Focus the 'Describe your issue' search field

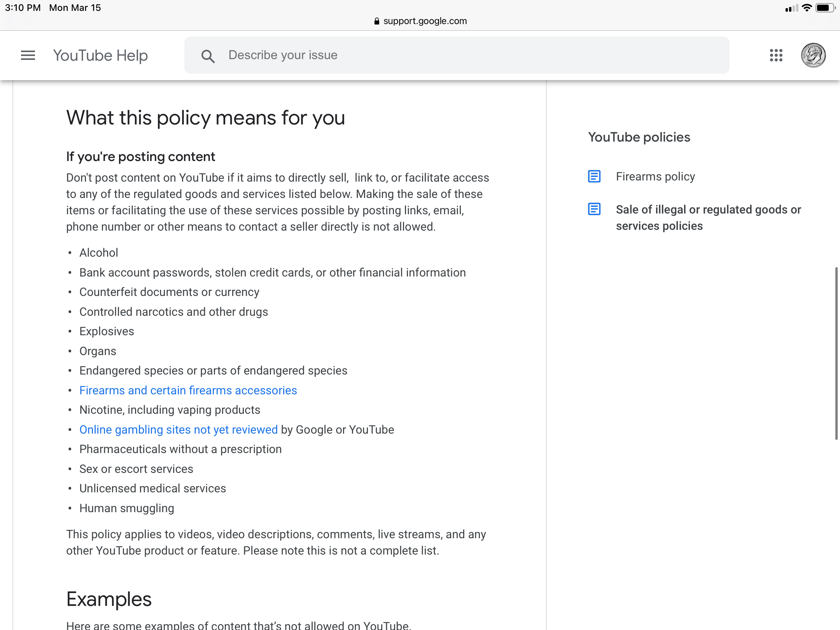click(457, 55)
